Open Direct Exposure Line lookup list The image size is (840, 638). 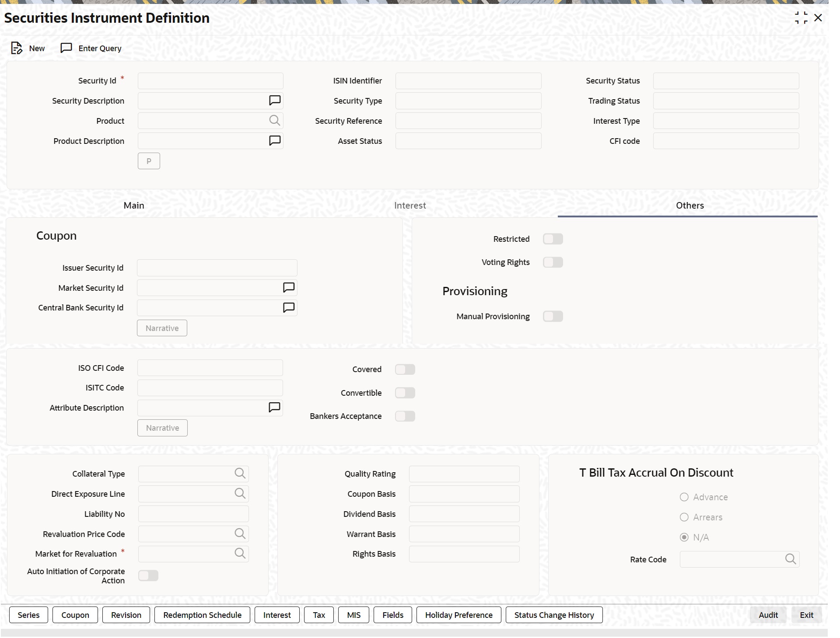pyautogui.click(x=240, y=493)
